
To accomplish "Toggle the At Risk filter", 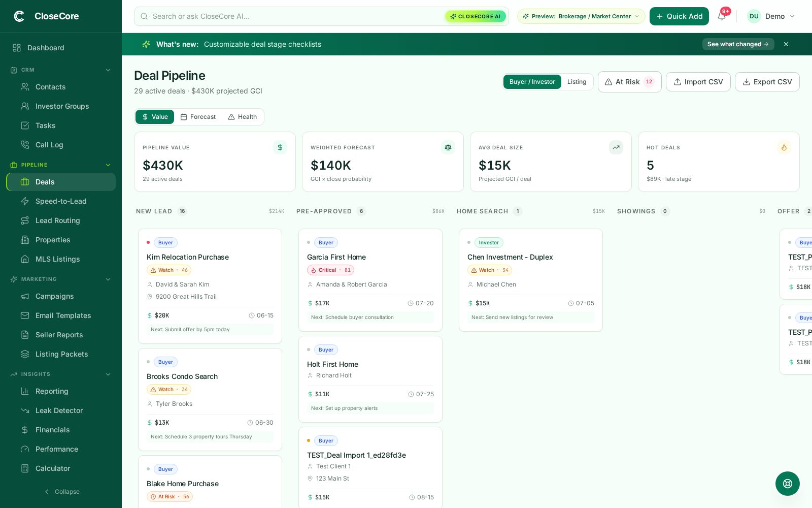I will (x=629, y=82).
